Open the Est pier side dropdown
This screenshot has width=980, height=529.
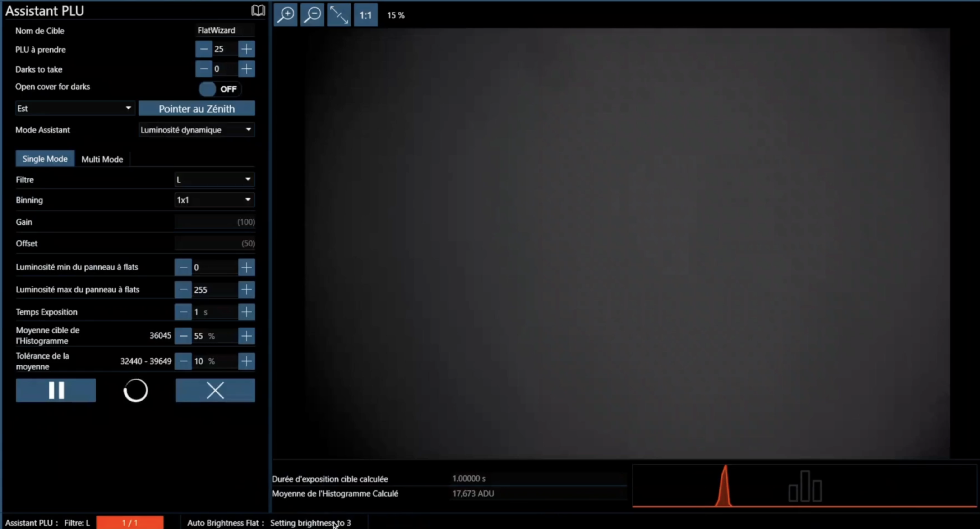pyautogui.click(x=74, y=108)
